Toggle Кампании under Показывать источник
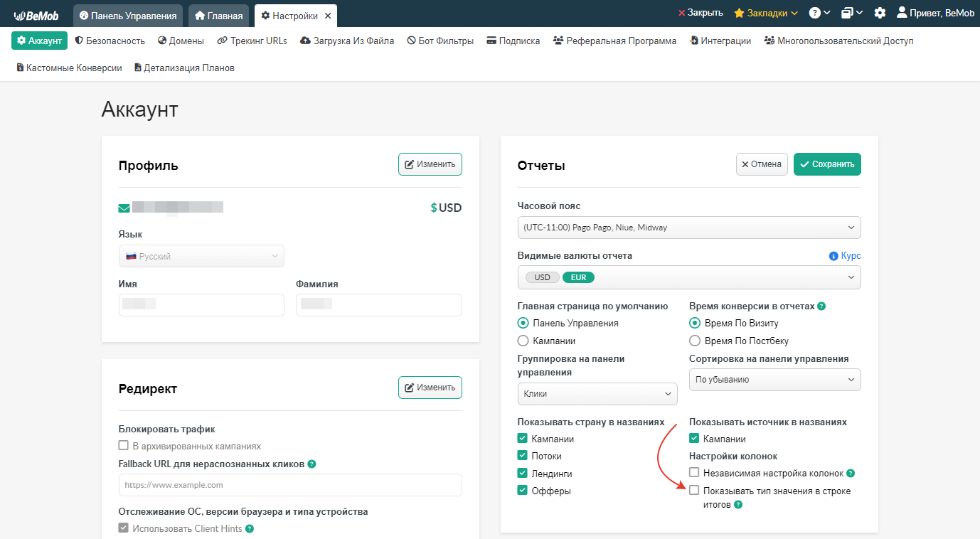 click(x=694, y=439)
